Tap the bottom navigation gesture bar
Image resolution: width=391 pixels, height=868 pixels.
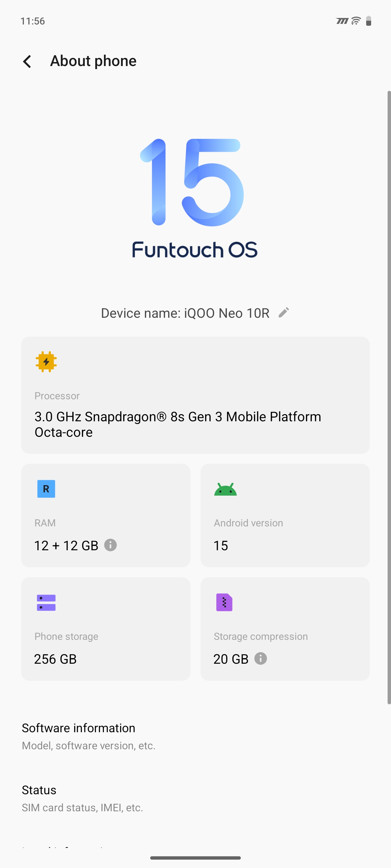coord(195,857)
